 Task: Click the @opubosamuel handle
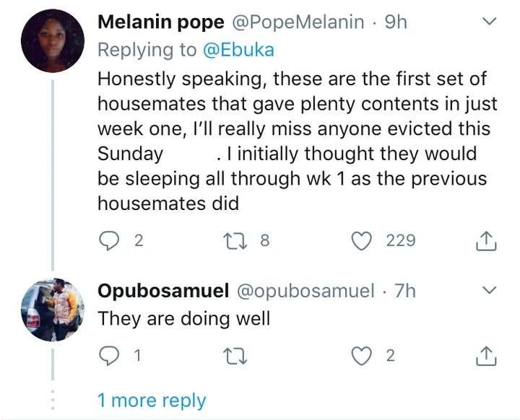coord(305,291)
